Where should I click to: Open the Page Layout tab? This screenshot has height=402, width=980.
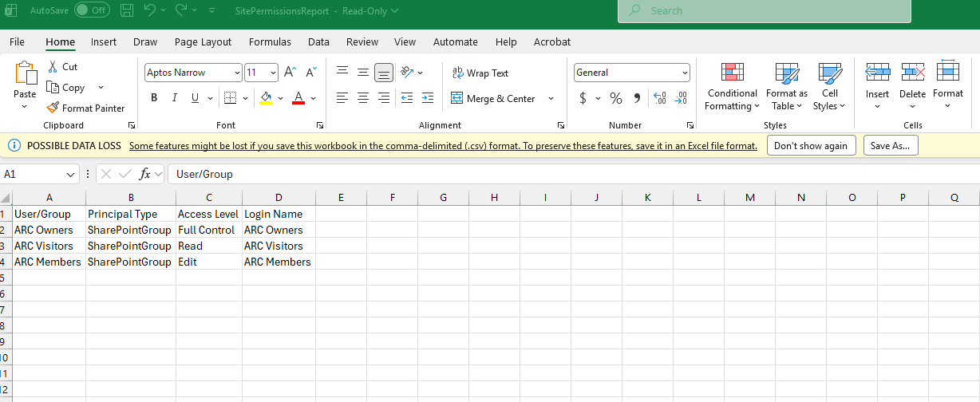click(203, 41)
